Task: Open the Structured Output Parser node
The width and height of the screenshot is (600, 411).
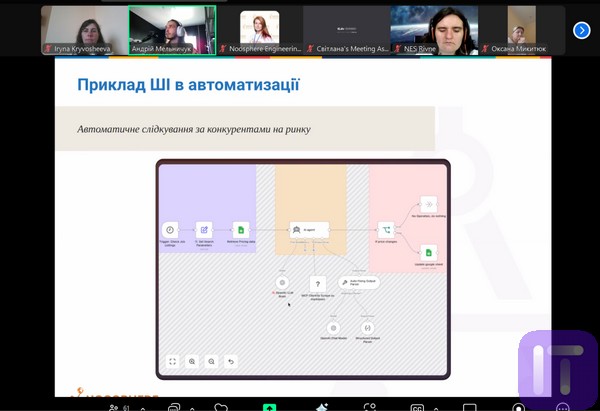Action: [x=367, y=328]
